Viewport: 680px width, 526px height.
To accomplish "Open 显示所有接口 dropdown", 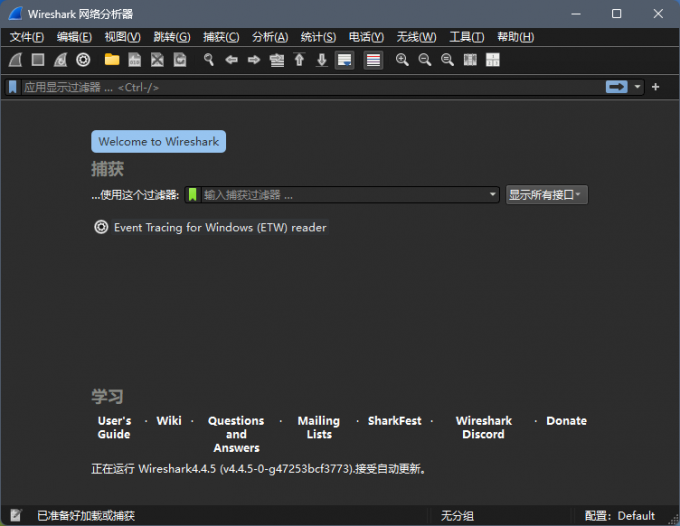I will (x=546, y=195).
